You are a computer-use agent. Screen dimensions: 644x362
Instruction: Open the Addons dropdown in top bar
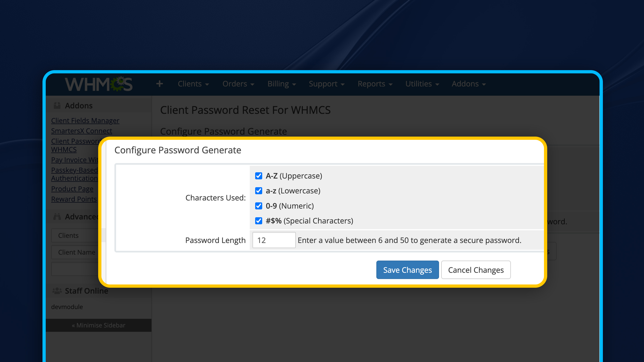tap(468, 84)
